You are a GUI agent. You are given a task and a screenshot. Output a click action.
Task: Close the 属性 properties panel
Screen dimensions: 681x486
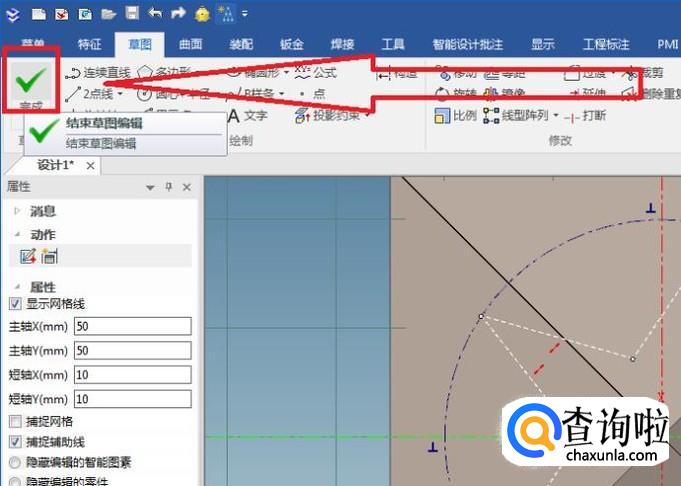click(x=187, y=187)
